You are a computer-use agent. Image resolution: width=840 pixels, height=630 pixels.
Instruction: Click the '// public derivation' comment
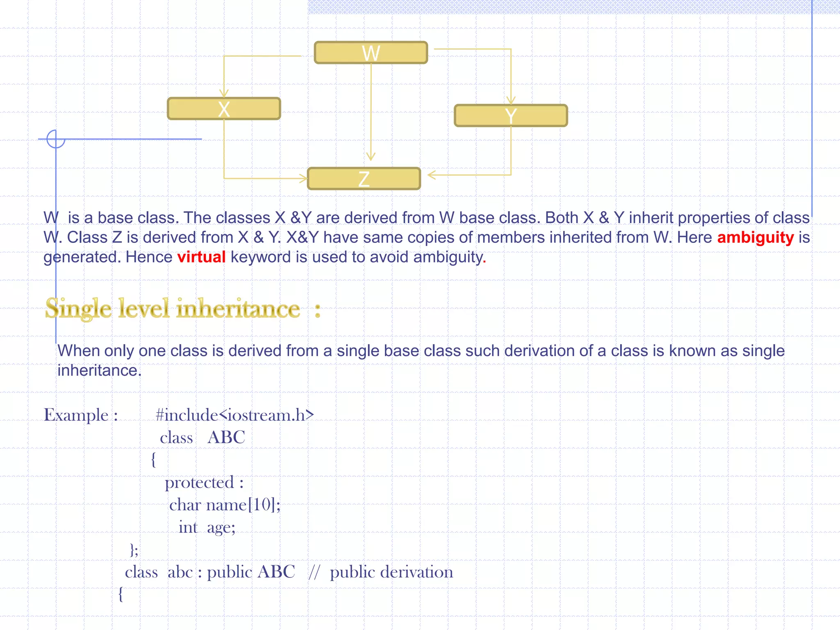tap(381, 572)
